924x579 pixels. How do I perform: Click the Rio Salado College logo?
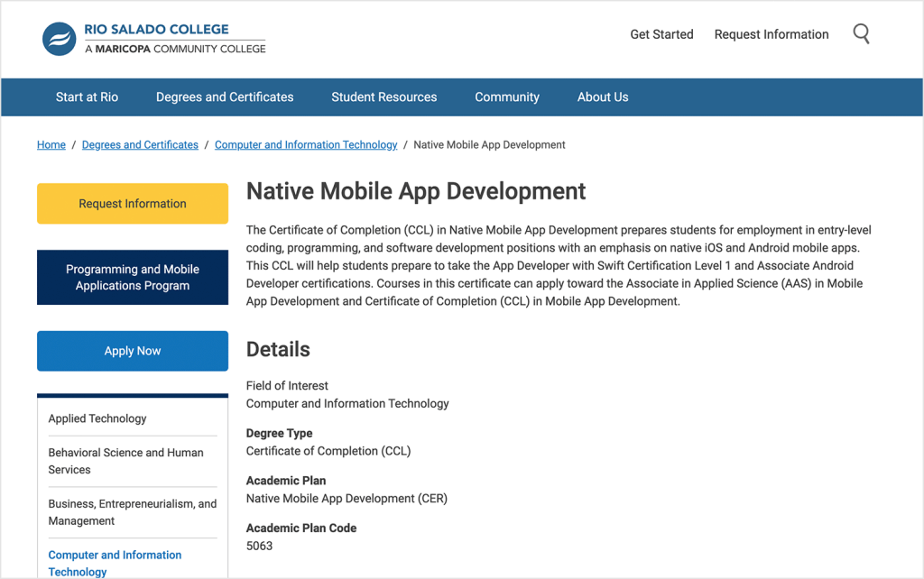click(x=153, y=36)
